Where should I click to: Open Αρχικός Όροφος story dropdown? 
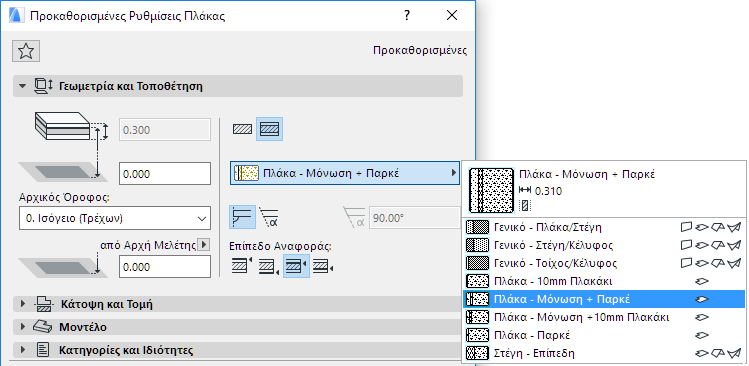[115, 218]
